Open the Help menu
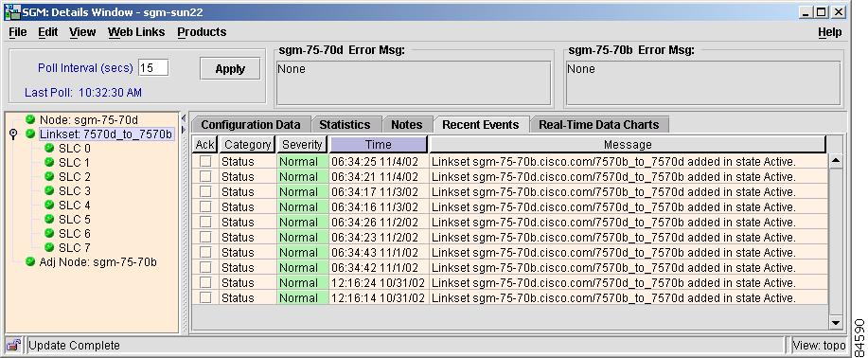 pyautogui.click(x=830, y=33)
